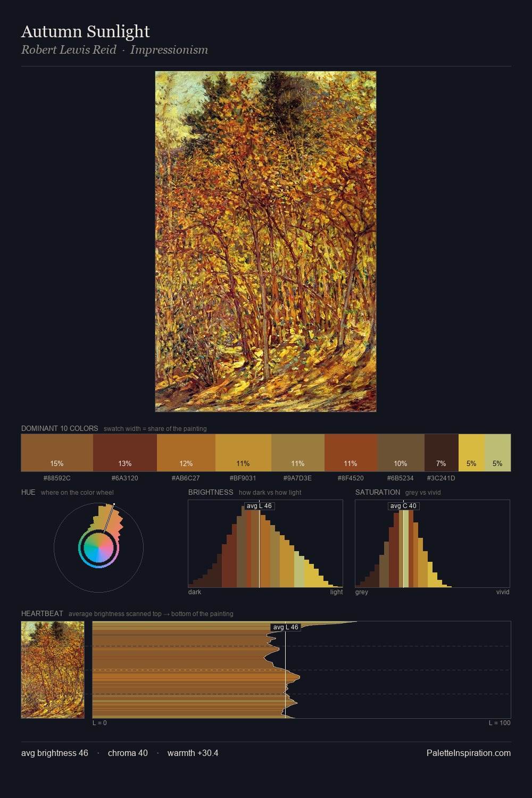Choose the #6B5234 brown swatch showing 10%

(401, 453)
